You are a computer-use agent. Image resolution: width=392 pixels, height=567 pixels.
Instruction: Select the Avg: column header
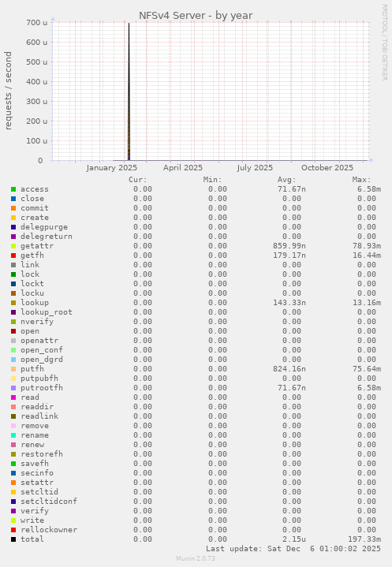point(287,180)
